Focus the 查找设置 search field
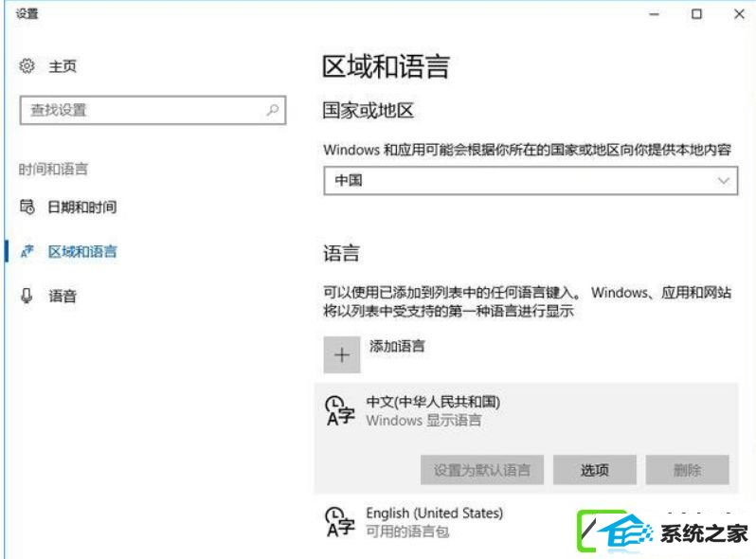The height and width of the screenshot is (559, 756). pos(153,111)
